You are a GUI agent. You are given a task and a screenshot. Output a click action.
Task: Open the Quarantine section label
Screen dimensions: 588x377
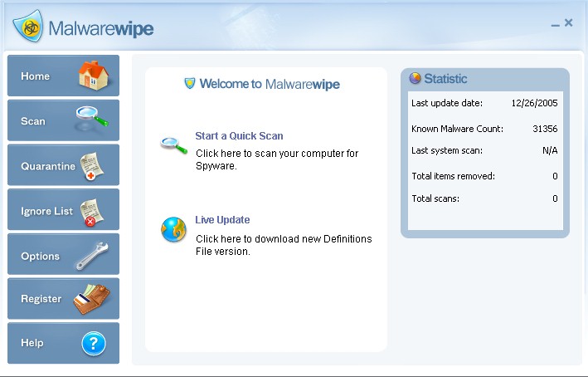click(x=48, y=166)
